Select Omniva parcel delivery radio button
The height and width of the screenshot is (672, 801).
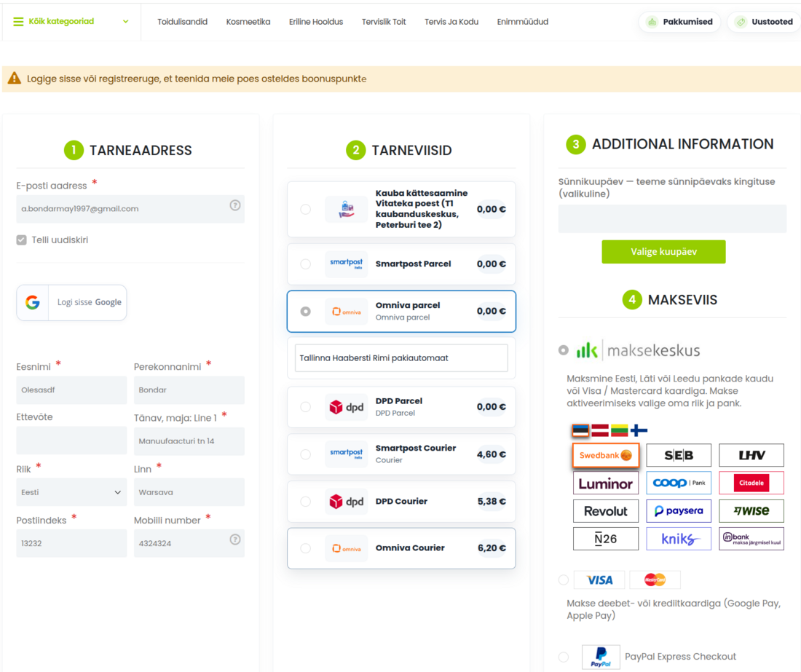[x=306, y=312]
